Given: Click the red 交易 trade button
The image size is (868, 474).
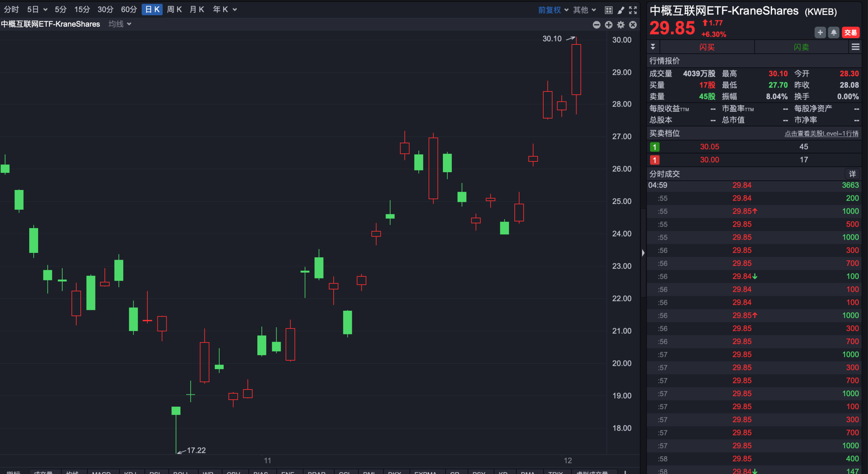Looking at the screenshot, I should [850, 33].
